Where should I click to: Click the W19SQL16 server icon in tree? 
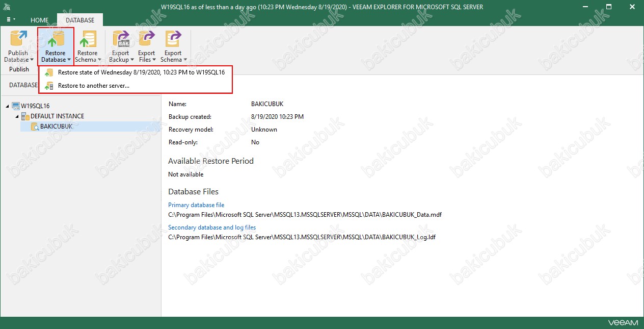[x=15, y=106]
